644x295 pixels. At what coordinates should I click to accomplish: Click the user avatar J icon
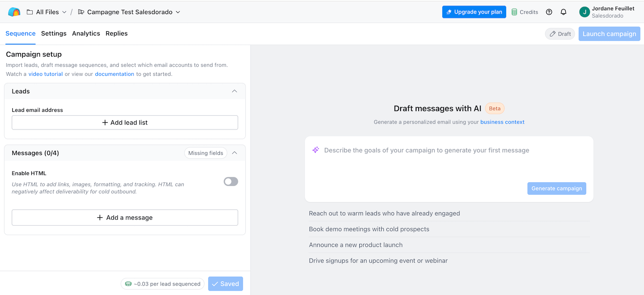tap(584, 12)
